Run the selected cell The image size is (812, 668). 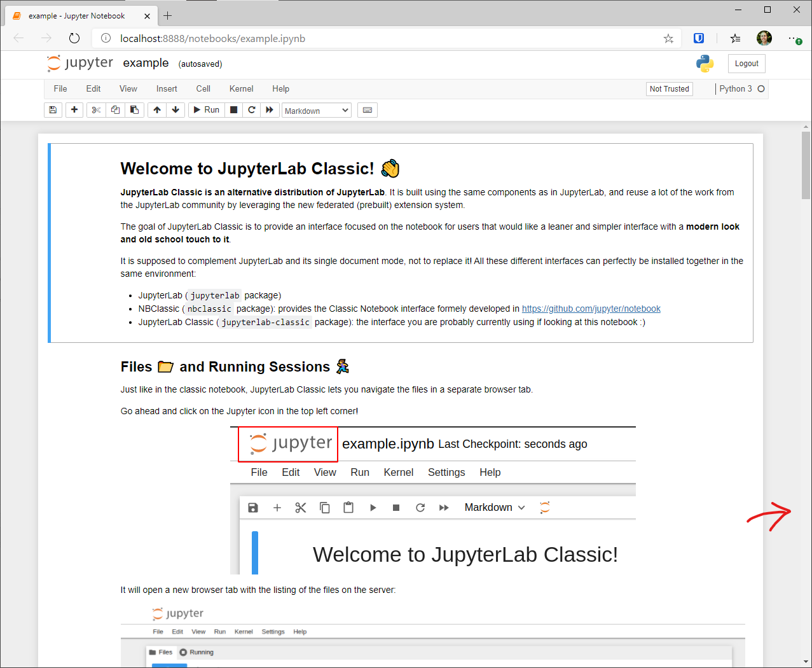(x=206, y=110)
